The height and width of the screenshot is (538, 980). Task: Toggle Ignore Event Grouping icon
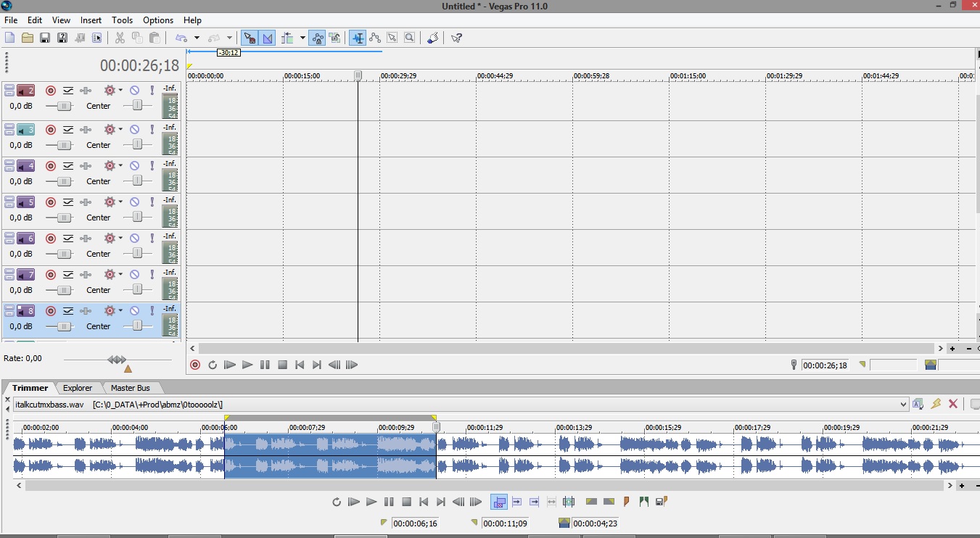point(334,38)
